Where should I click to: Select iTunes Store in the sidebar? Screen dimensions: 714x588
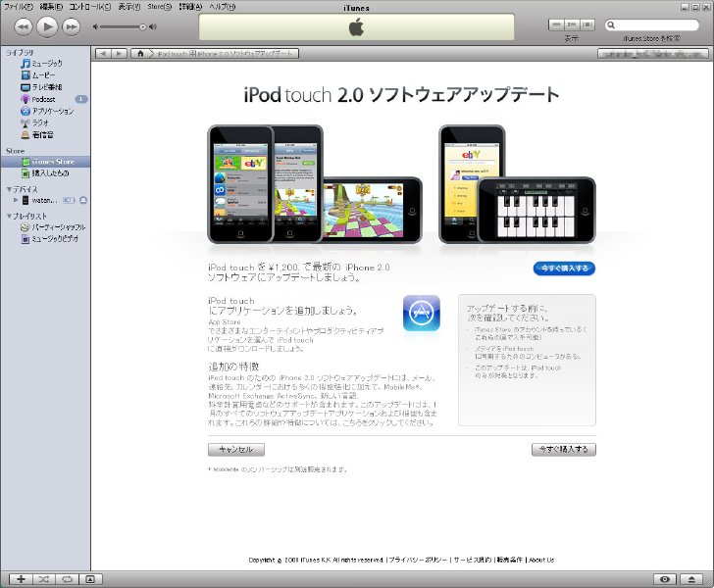[45, 162]
